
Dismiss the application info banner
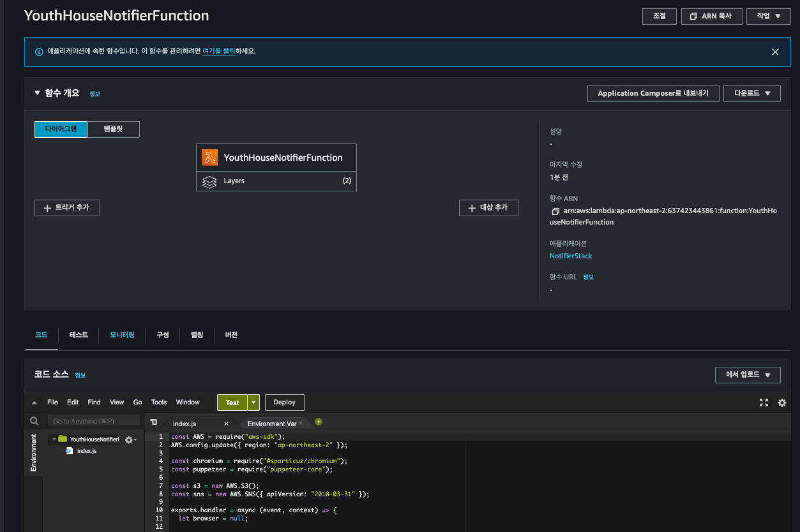[x=775, y=52]
